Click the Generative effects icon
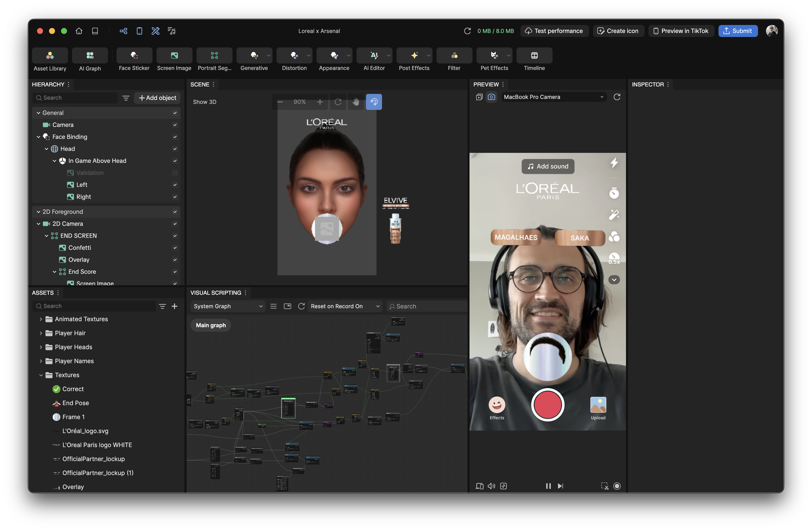Screen dimensions: 812x530 pyautogui.click(x=254, y=55)
